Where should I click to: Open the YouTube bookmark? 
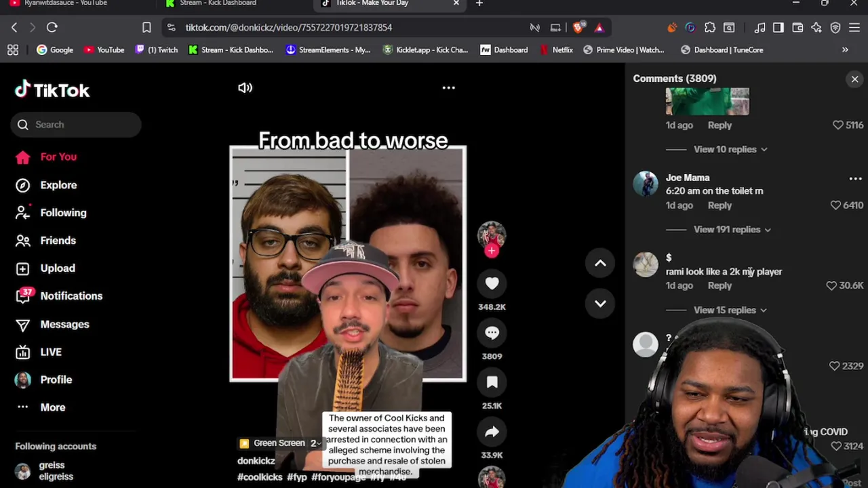[104, 49]
